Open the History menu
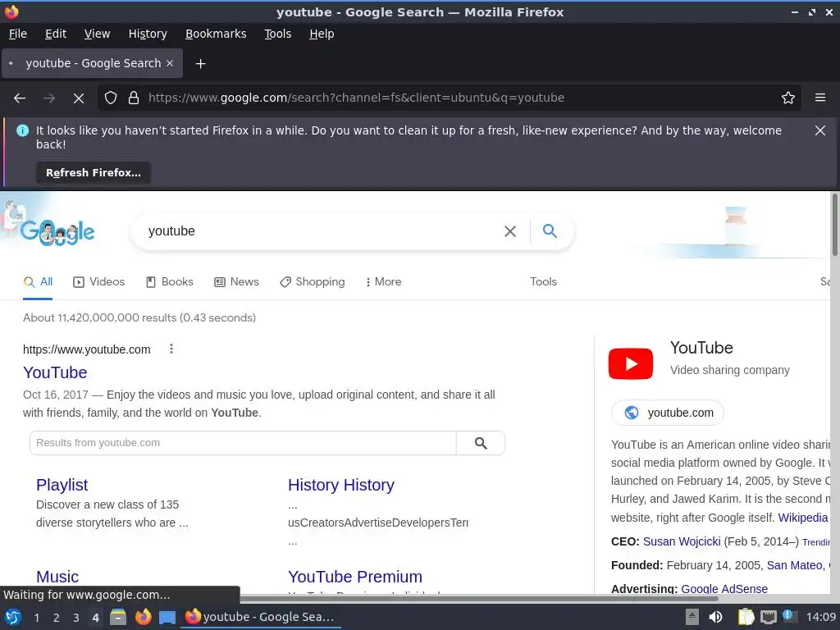This screenshot has width=840, height=630. pyautogui.click(x=148, y=34)
